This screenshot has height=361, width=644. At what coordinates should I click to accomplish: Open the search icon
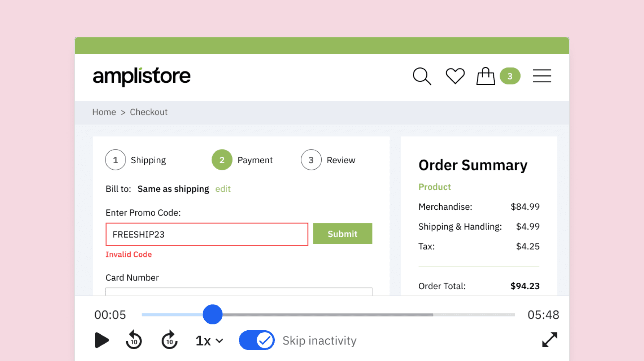422,76
